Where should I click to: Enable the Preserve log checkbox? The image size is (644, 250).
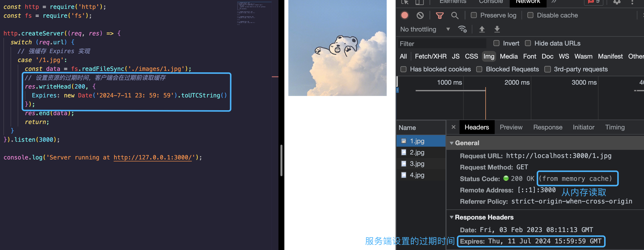point(474,15)
